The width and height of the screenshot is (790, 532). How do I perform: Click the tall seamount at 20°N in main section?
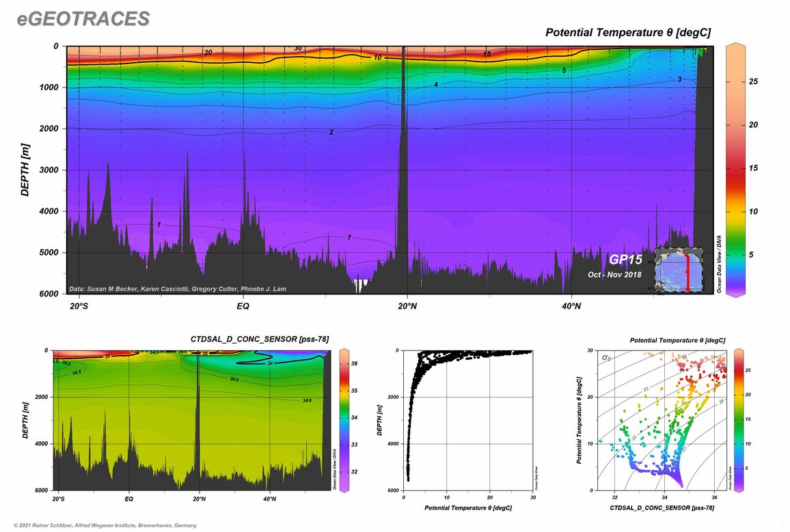405,171
